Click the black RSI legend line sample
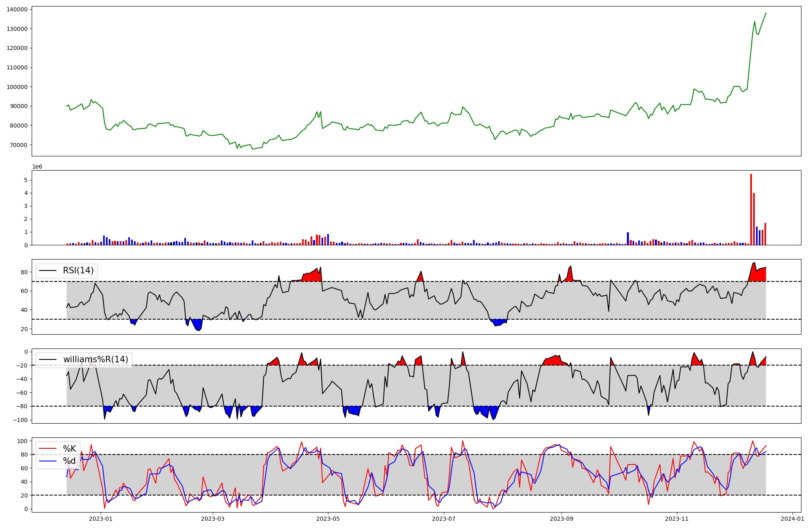The image size is (812, 528). [48, 270]
